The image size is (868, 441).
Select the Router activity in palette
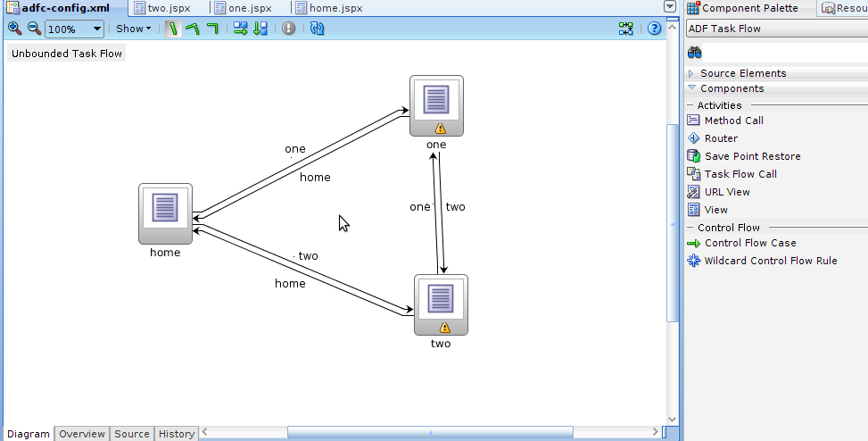pyautogui.click(x=721, y=138)
